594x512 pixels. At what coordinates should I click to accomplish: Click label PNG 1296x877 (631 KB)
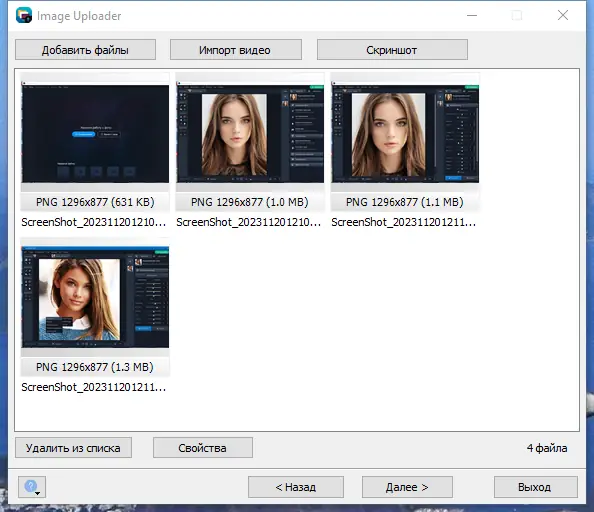click(95, 202)
